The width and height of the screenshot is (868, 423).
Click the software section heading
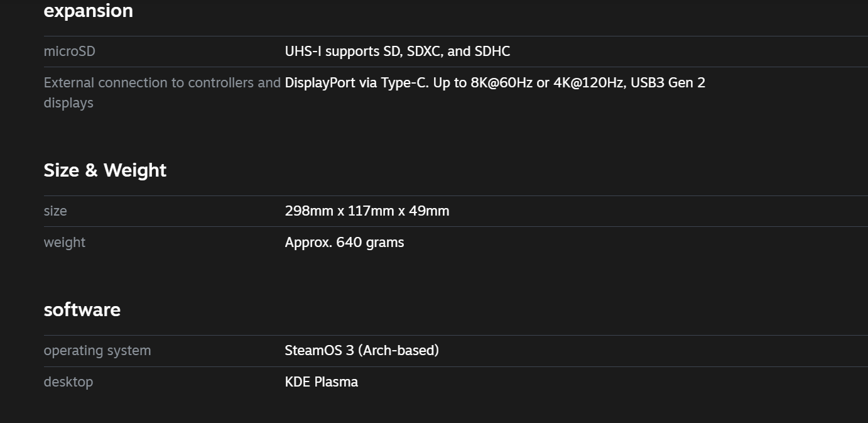click(x=82, y=310)
